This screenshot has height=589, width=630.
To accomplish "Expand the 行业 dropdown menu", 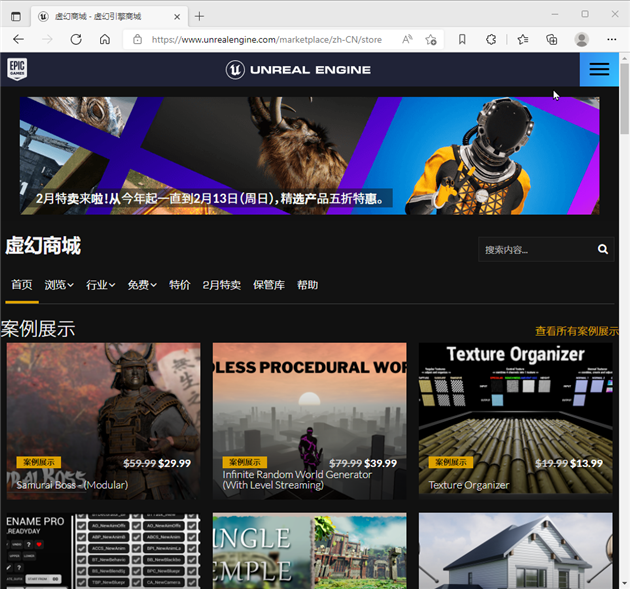I will (x=100, y=285).
